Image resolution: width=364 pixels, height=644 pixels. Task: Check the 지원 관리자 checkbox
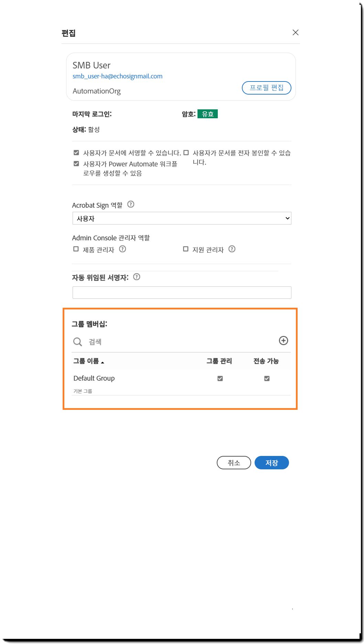[x=186, y=249]
